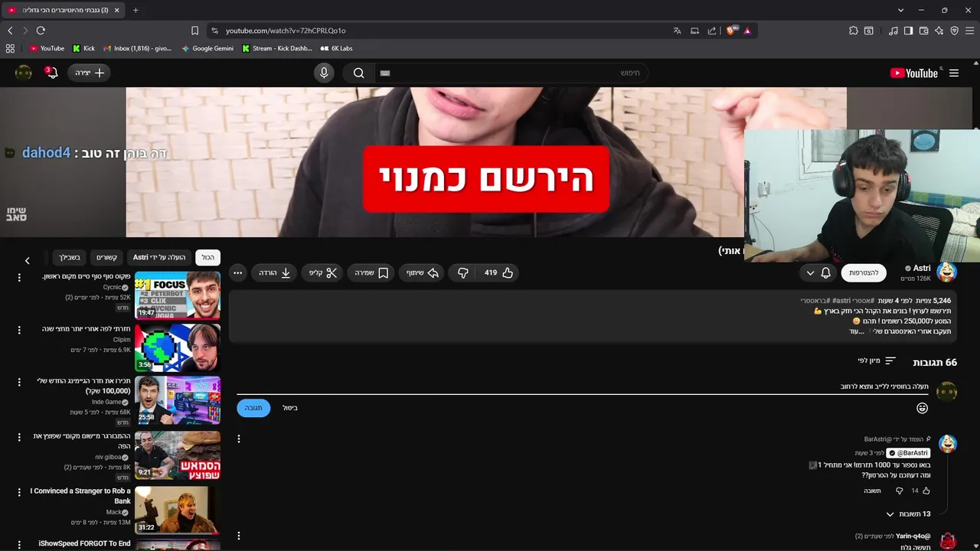The image size is (980, 551).
Task: Expand the video description
Action: click(856, 331)
